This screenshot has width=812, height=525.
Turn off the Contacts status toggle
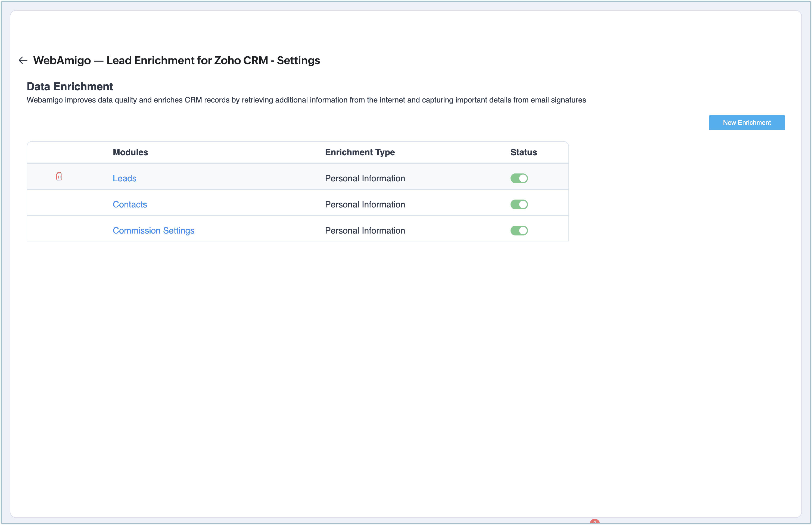pos(519,204)
